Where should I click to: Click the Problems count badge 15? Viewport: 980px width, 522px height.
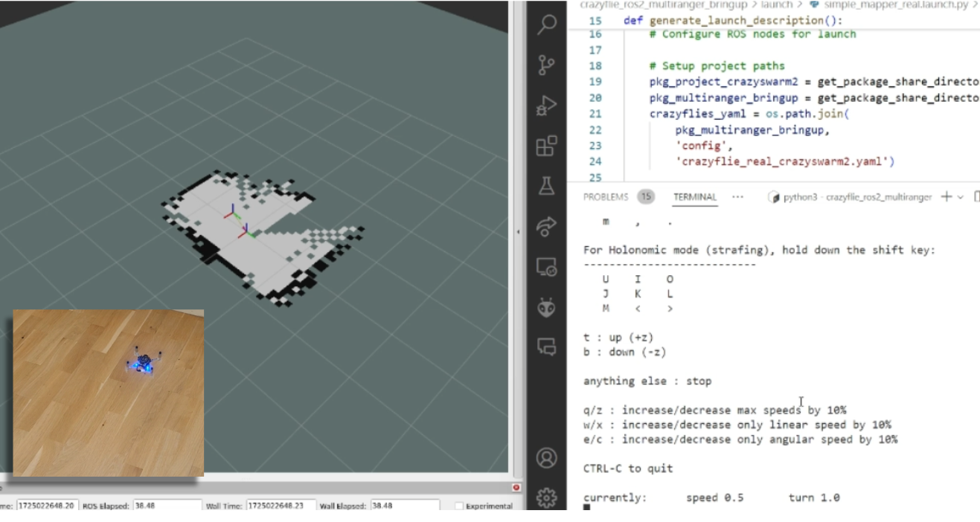coord(645,197)
